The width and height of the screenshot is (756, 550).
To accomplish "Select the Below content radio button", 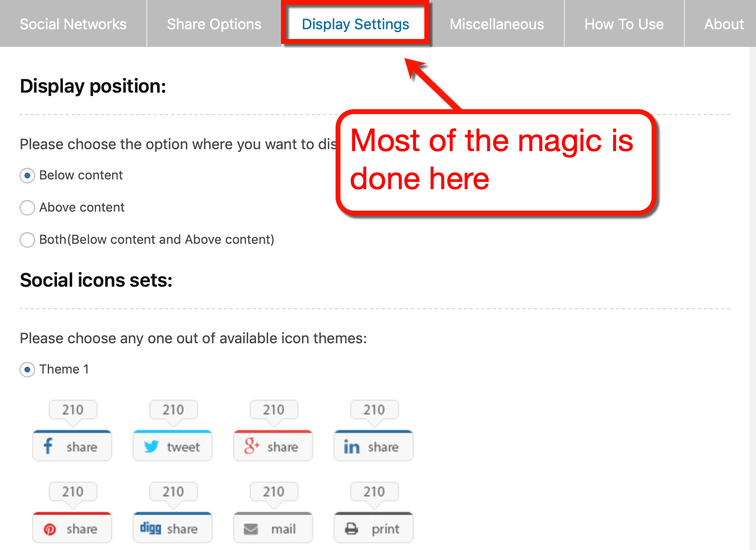I will click(27, 176).
